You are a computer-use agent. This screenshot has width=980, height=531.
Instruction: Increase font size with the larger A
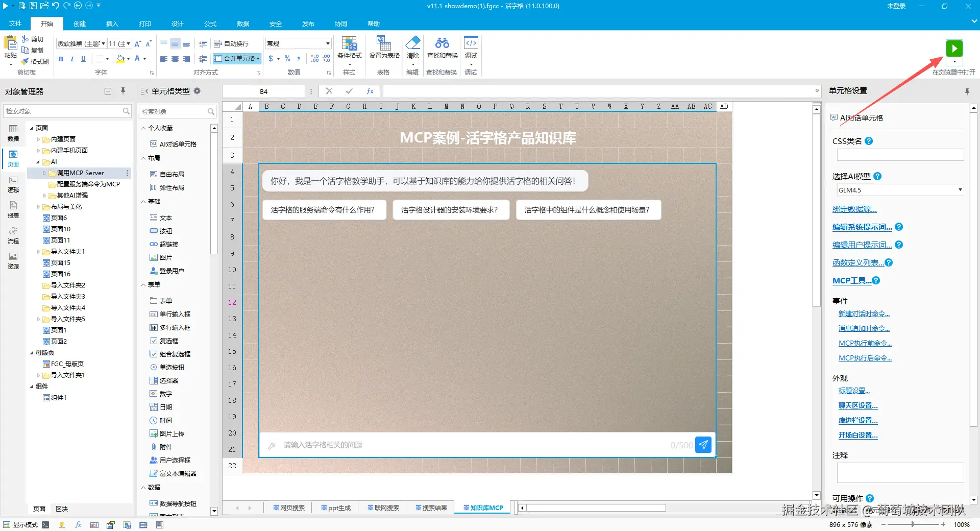click(137, 44)
